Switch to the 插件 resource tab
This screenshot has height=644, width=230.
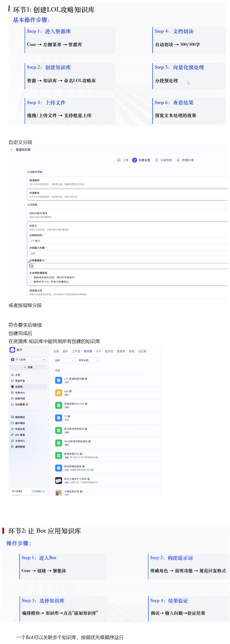click(65, 351)
